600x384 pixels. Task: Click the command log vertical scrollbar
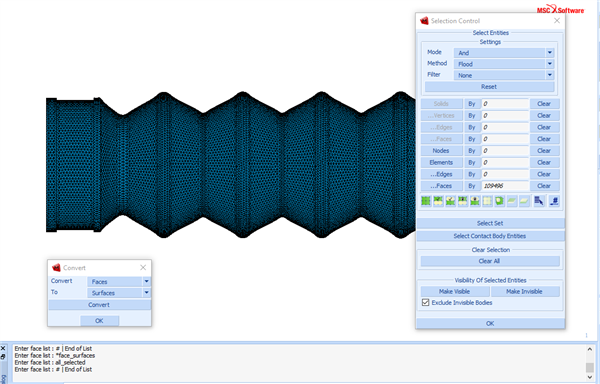coord(590,363)
